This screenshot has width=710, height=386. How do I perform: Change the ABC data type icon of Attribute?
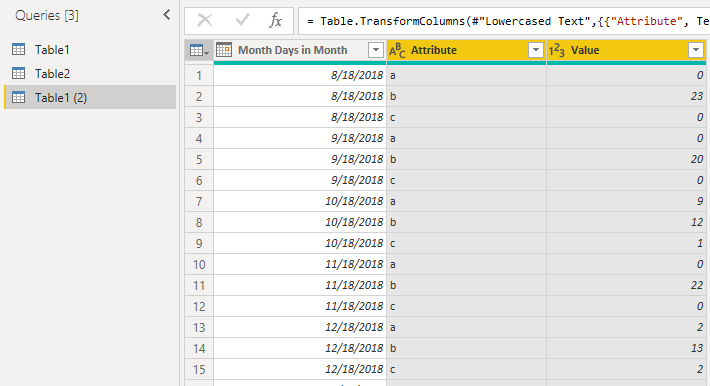pos(397,50)
